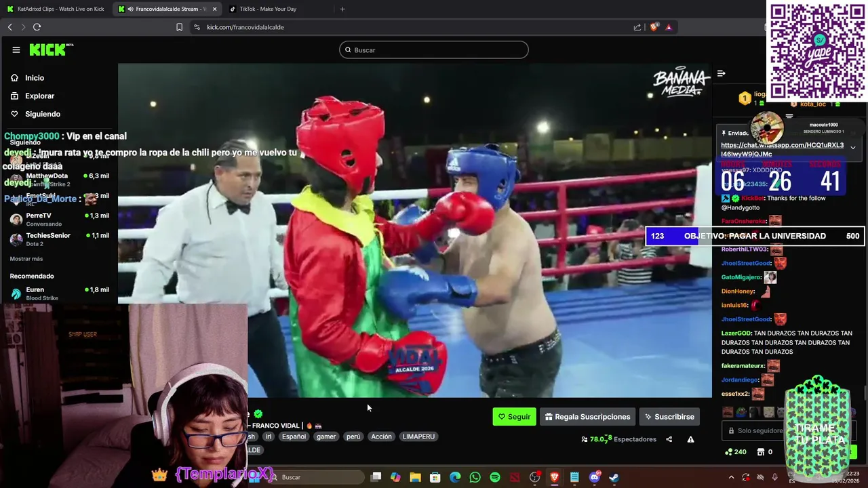Open File Explorer from the taskbar

[415, 477]
